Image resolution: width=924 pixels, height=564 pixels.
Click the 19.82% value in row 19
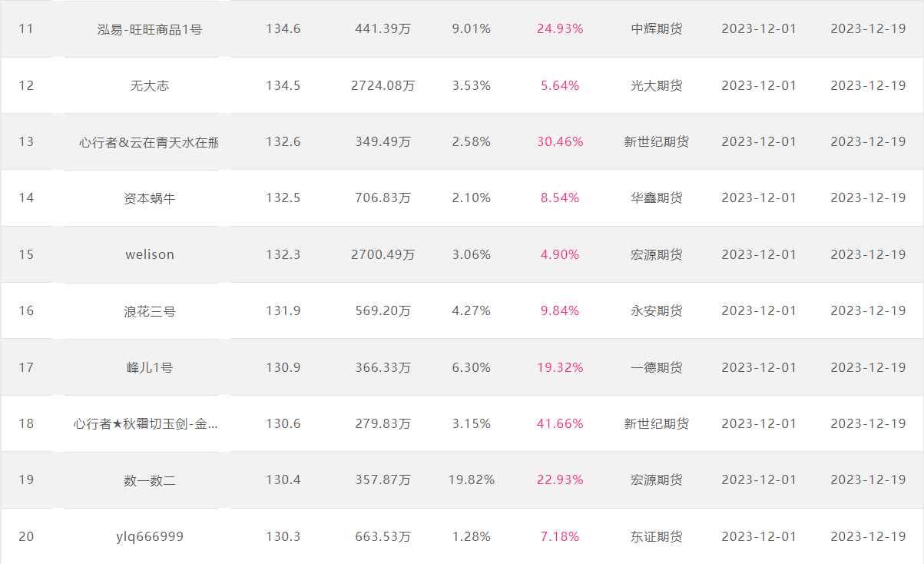click(x=472, y=480)
